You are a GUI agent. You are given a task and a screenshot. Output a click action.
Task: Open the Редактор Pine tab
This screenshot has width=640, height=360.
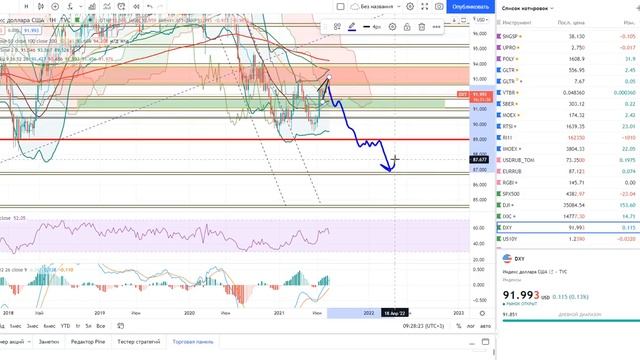(88, 342)
